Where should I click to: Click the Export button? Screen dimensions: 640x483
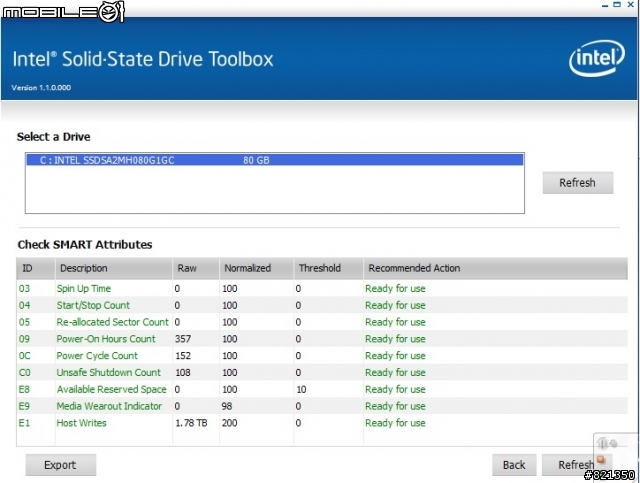60,465
